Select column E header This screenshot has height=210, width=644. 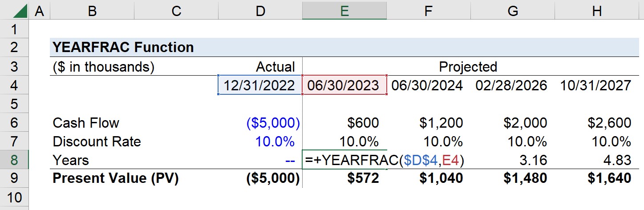pos(344,11)
